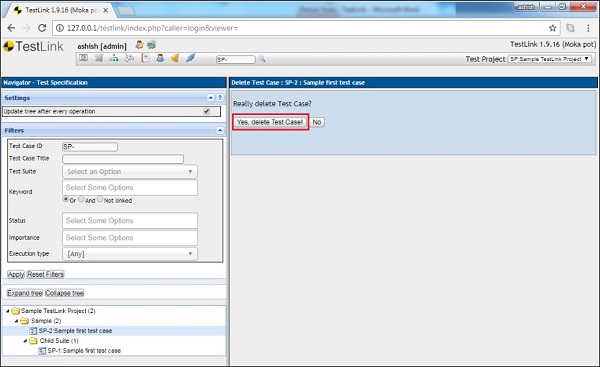Select Sample TestLink Project (2) root
This screenshot has height=367, width=600.
(58, 311)
